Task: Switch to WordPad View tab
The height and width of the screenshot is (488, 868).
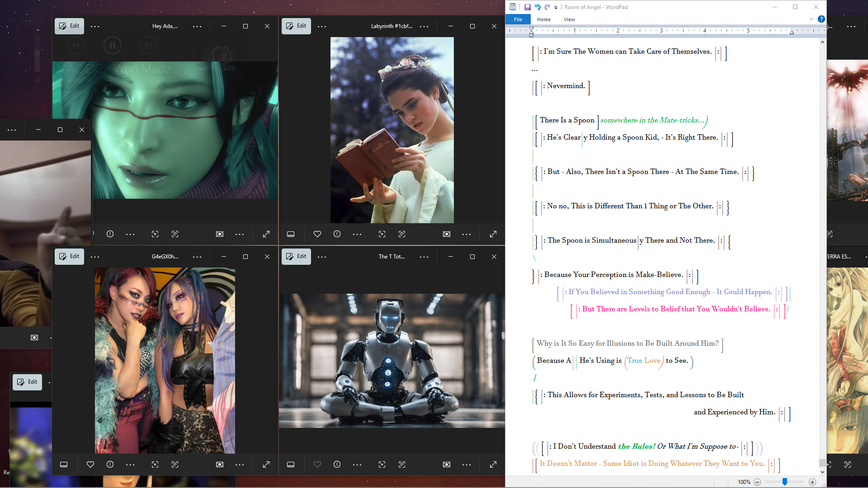Action: (x=569, y=19)
